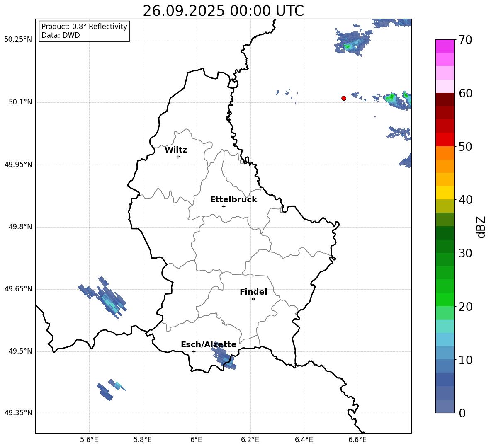This screenshot has width=491, height=448.
Task: Click the 40 colorbar tick label
Action: tap(465, 200)
